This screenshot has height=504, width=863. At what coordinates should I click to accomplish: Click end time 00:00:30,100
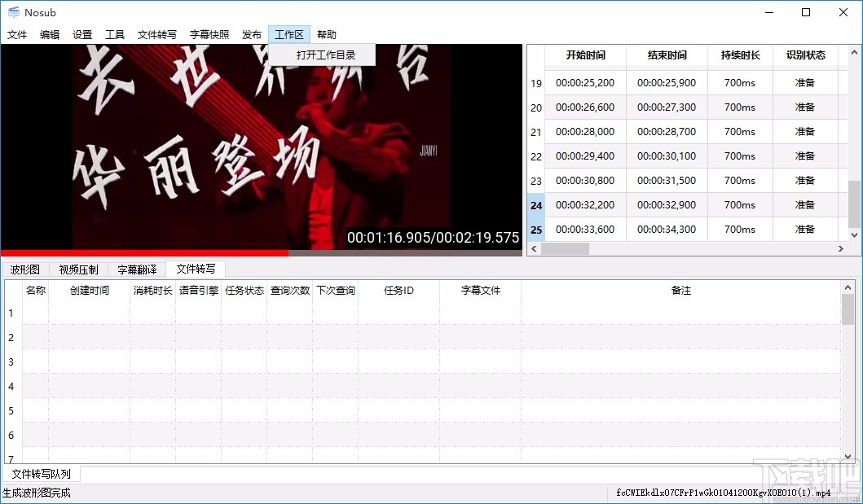click(667, 156)
